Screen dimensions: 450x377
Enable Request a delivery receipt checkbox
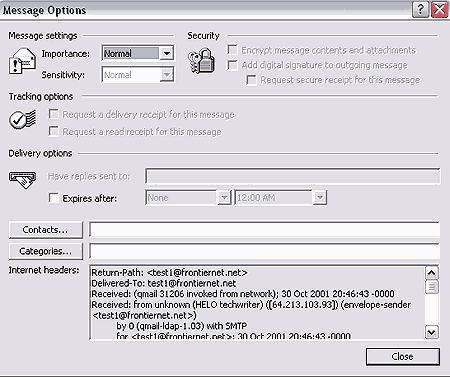(53, 114)
